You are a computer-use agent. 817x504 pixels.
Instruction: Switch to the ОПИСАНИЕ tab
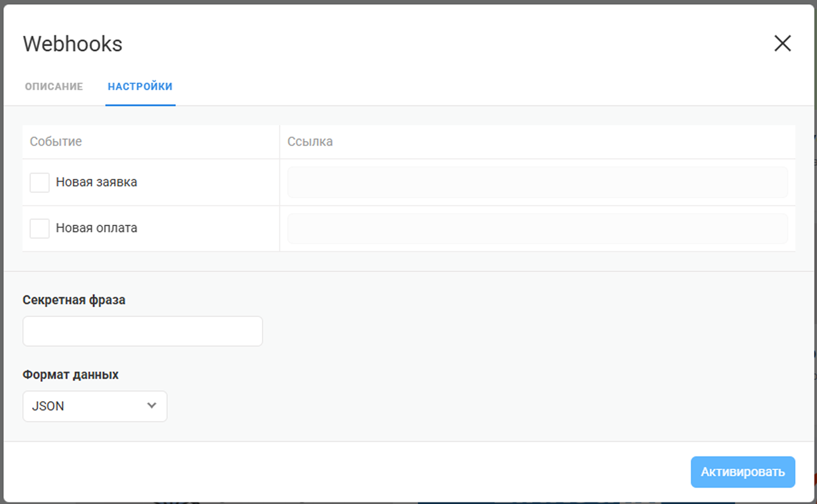[54, 86]
